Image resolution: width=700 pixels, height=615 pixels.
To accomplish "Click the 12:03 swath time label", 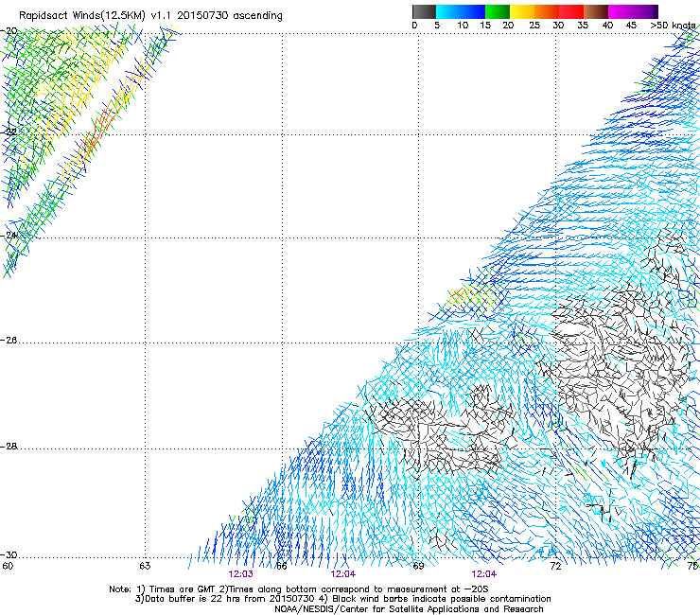I will point(240,574).
